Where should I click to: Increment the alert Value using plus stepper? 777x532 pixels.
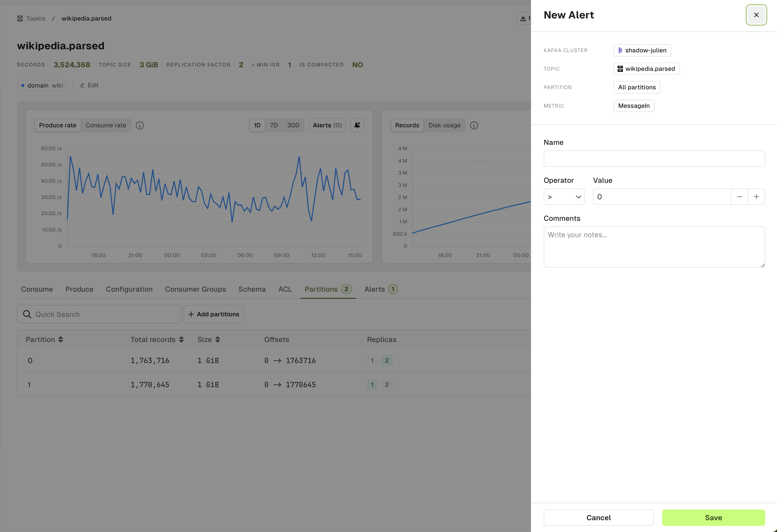(756, 196)
